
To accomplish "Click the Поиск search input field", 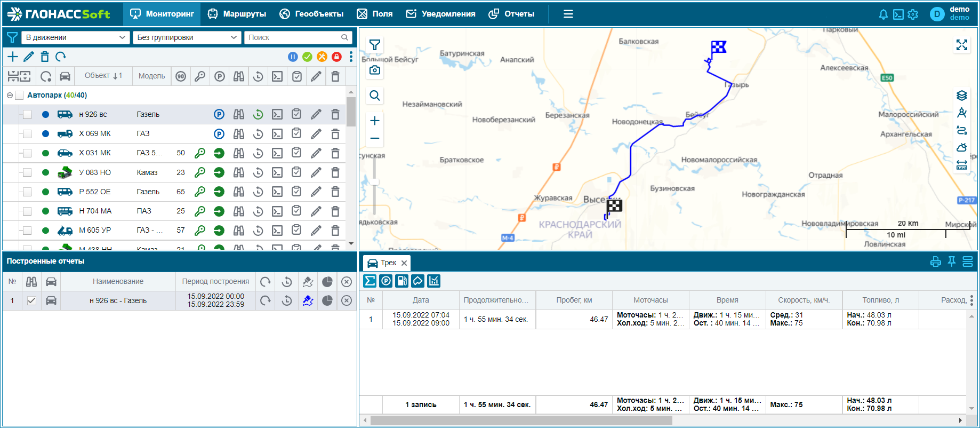I will tap(293, 37).
